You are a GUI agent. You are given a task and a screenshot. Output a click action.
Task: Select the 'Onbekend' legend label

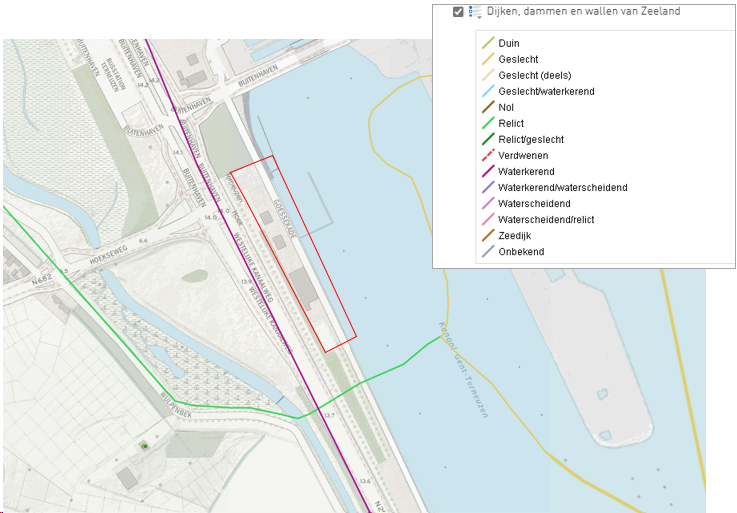pyautogui.click(x=521, y=252)
